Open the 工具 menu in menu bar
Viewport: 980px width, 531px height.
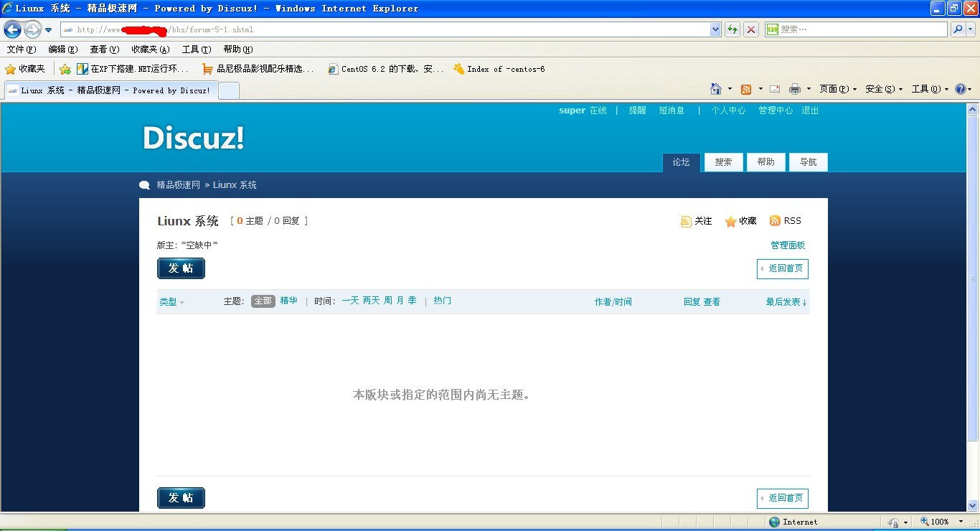point(197,50)
